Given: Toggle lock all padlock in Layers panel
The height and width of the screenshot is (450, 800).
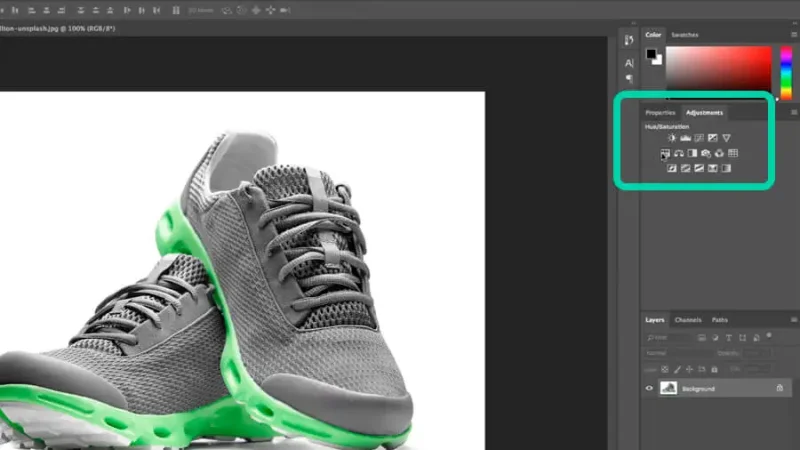Looking at the screenshot, I should tap(714, 369).
